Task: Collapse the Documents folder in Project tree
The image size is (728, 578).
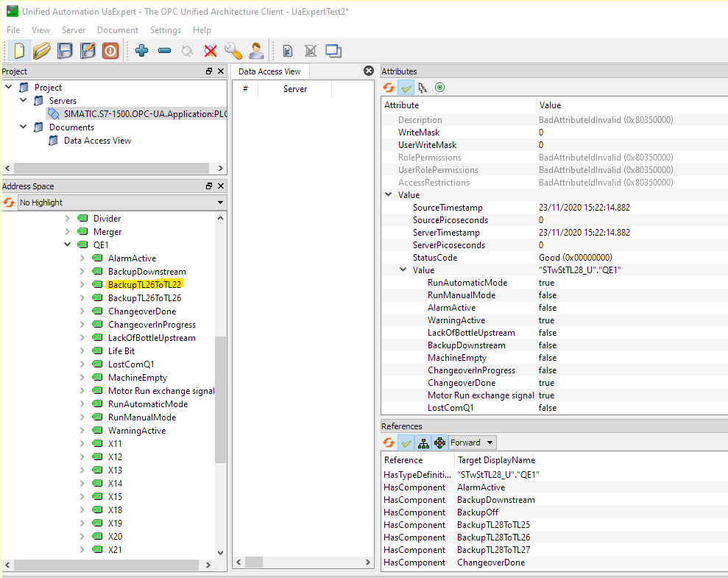Action: coord(24,127)
